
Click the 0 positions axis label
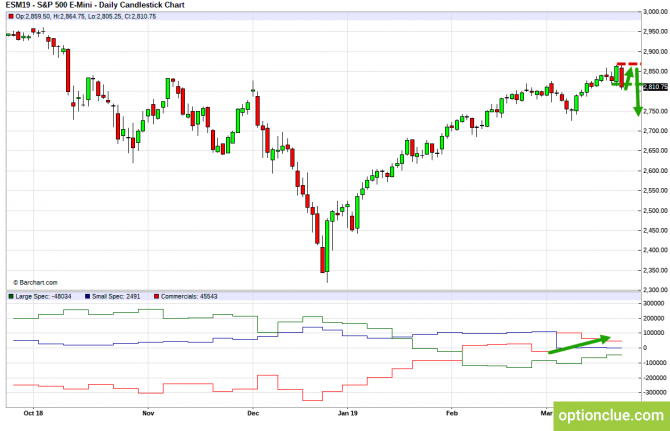click(645, 348)
